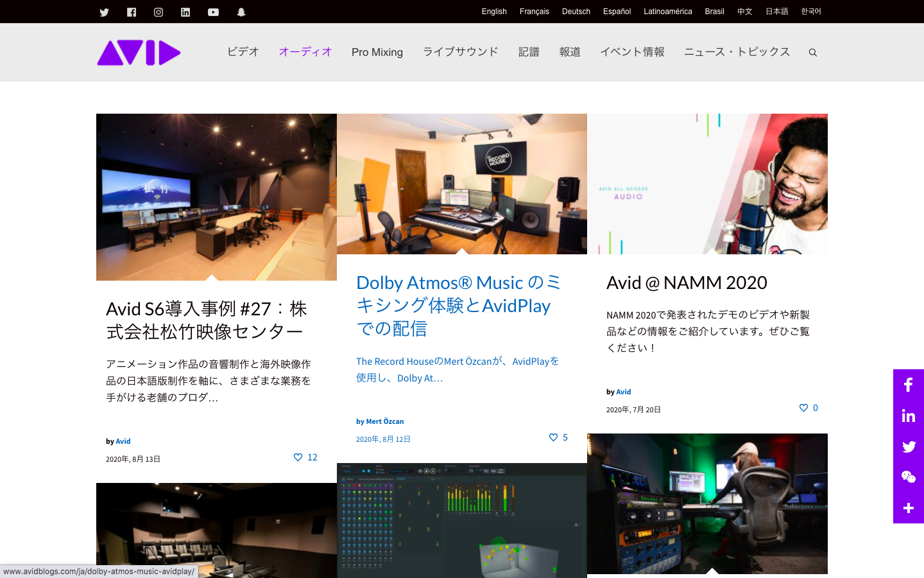
Task: Share via Twitter in side share bar
Action: pyautogui.click(x=909, y=446)
